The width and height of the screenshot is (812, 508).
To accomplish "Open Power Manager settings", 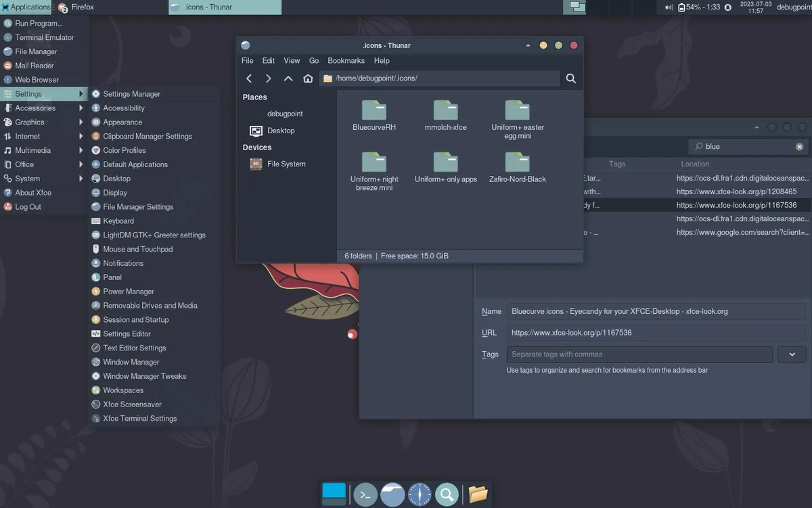I will point(155,292).
